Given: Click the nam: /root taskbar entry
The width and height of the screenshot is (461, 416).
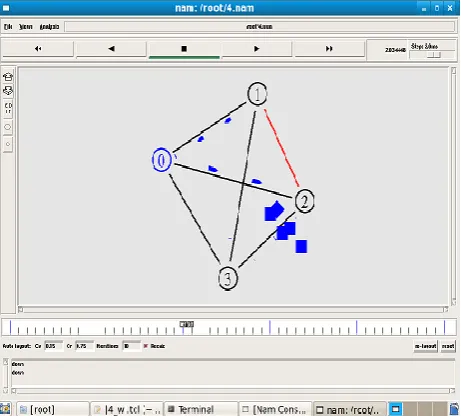Looking at the screenshot, I should [349, 409].
